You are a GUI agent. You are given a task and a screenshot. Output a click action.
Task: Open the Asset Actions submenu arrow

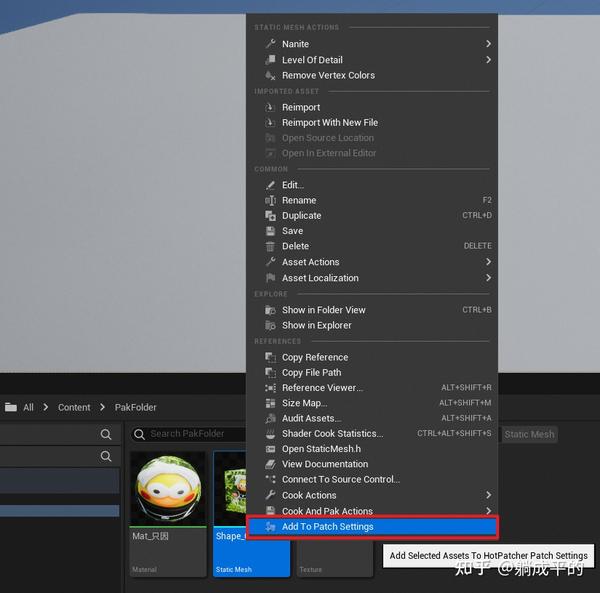click(x=488, y=262)
